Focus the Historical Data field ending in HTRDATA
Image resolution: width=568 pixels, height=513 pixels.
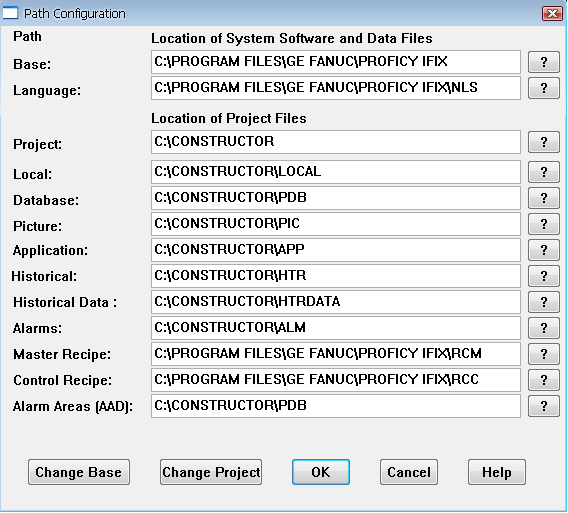tap(336, 302)
